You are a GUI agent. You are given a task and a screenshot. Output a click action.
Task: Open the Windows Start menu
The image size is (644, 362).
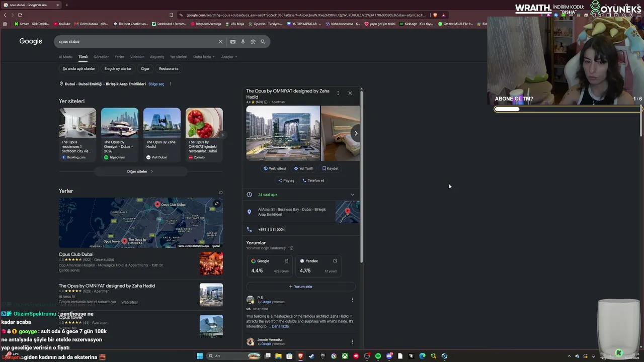coord(200,356)
